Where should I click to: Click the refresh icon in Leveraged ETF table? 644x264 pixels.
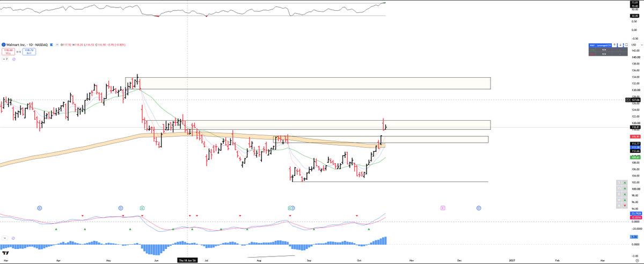click(x=626, y=45)
